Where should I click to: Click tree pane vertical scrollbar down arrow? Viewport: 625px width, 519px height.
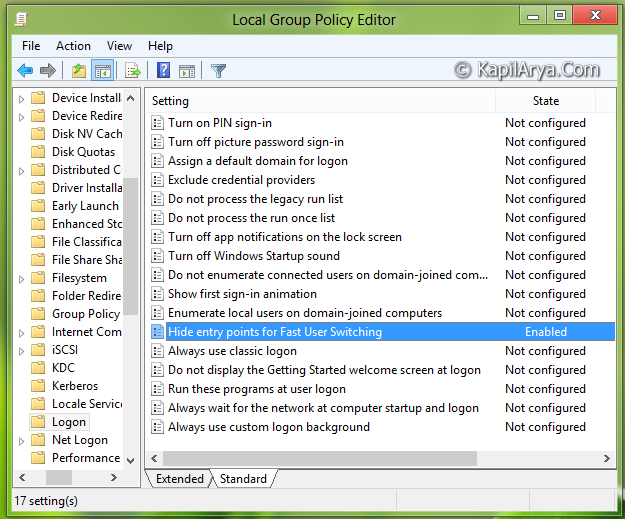pyautogui.click(x=130, y=460)
